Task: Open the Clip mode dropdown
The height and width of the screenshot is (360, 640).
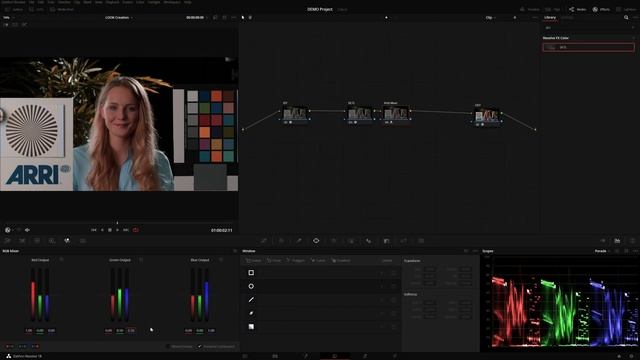Action: tap(491, 18)
